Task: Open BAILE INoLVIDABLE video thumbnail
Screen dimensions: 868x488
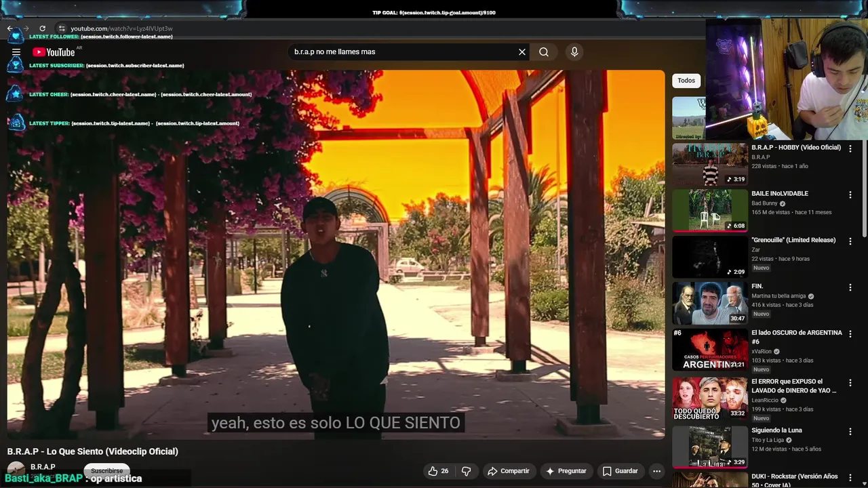Action: (x=710, y=210)
